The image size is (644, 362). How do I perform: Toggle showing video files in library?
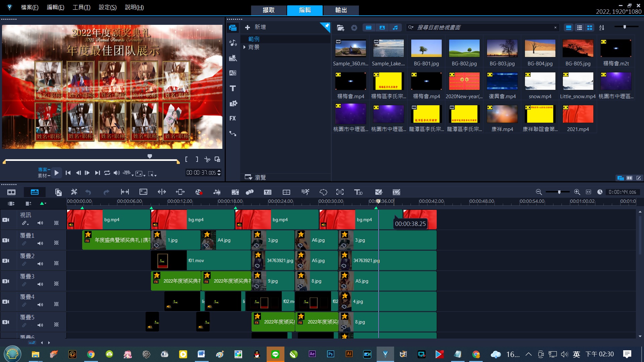(x=369, y=28)
